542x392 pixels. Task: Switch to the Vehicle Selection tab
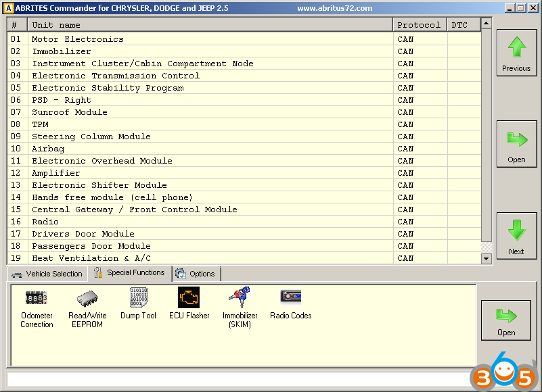(47, 274)
